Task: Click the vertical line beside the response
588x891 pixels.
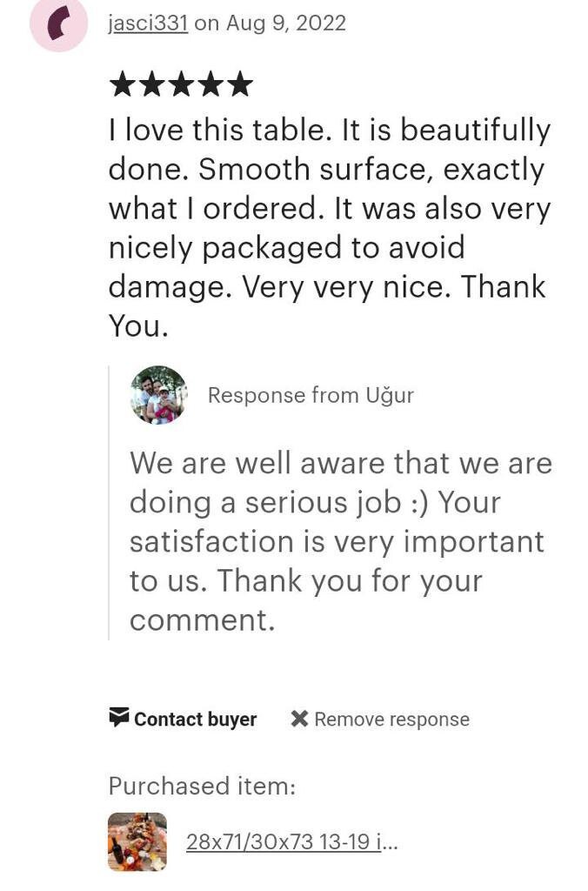Action: 109,503
